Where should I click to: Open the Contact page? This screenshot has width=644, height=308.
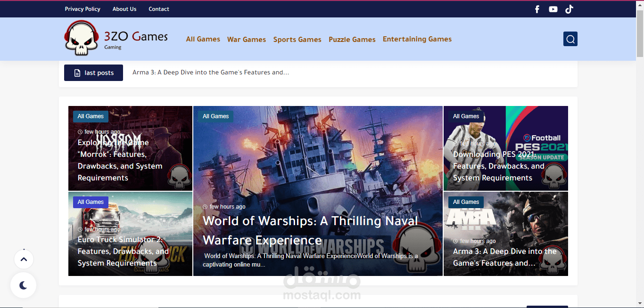[x=159, y=9]
